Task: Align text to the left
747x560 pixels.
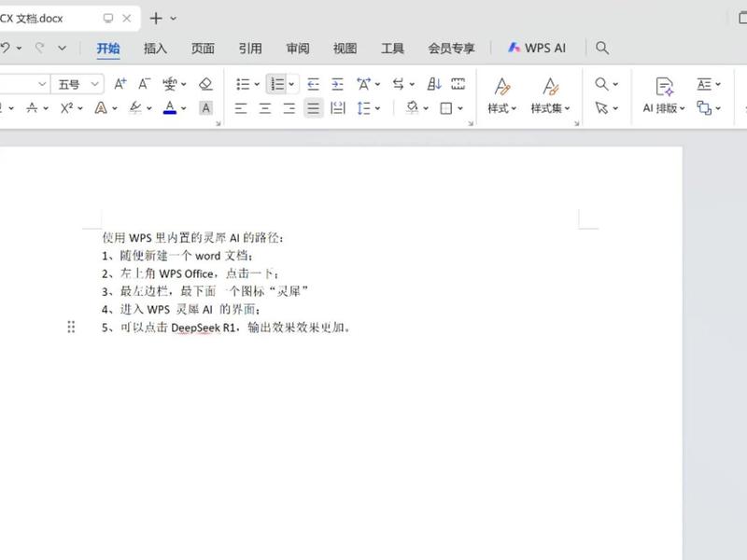Action: 241,108
